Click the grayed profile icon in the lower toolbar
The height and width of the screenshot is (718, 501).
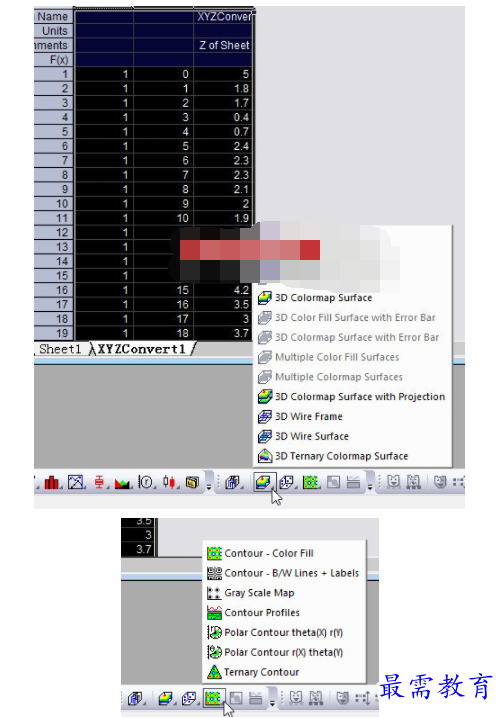coord(255,698)
